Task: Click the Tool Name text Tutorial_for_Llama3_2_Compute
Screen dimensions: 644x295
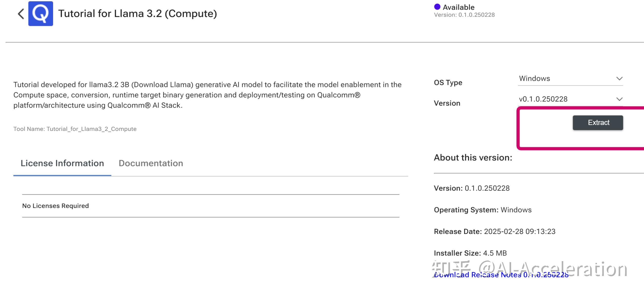Action: tap(75, 129)
